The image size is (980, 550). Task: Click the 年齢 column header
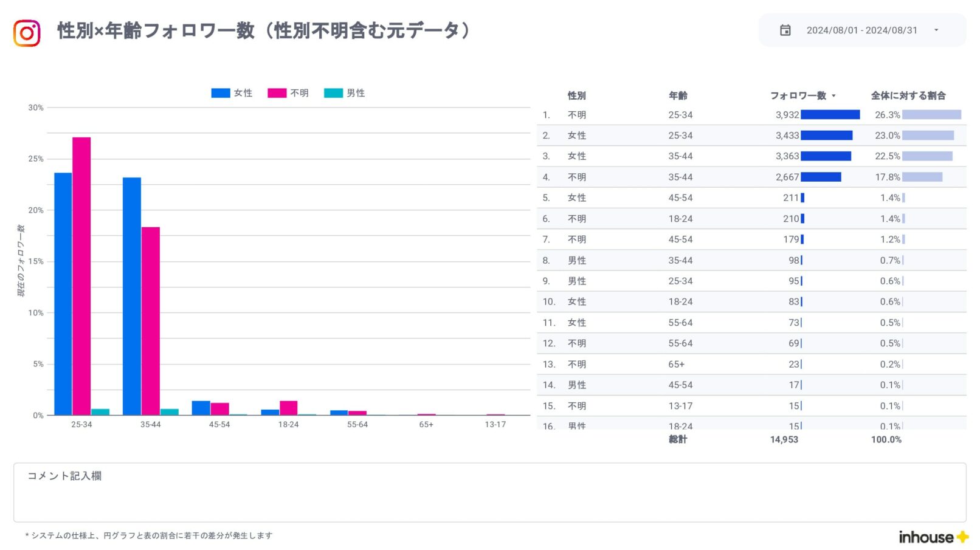point(677,95)
